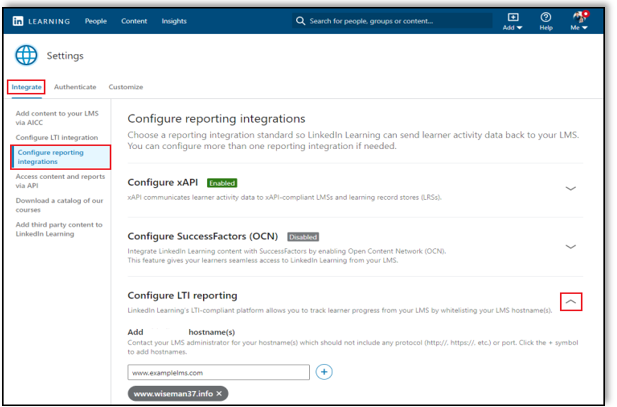This screenshot has height=407, width=617.
Task: Open the People menu
Action: coord(96,21)
